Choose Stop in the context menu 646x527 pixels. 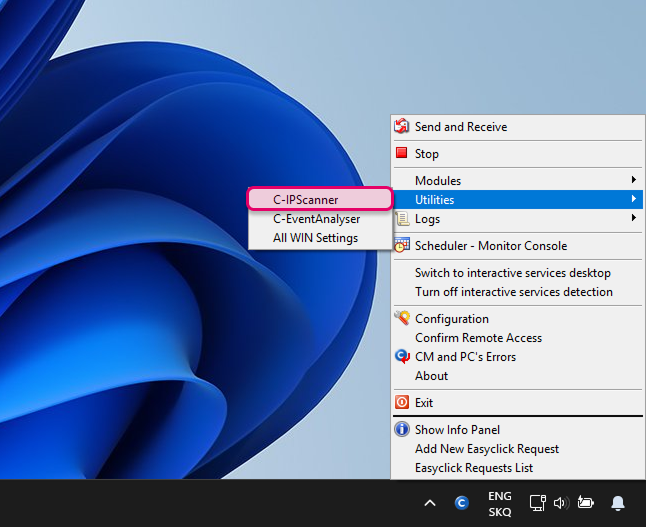tap(518, 154)
